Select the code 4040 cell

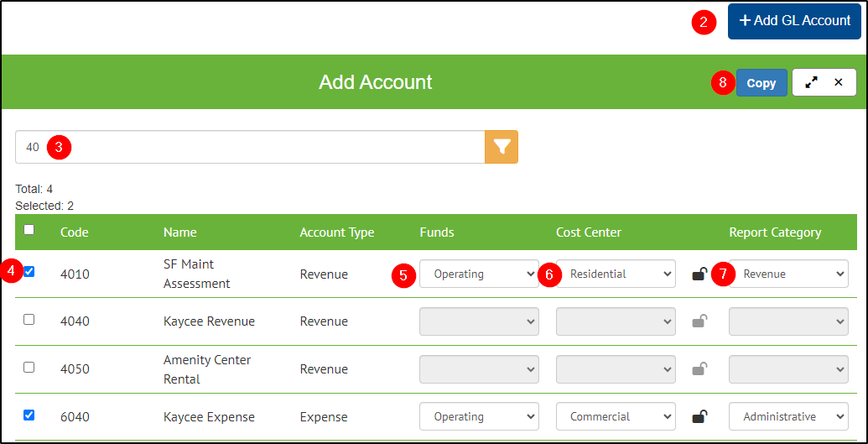[x=74, y=321]
